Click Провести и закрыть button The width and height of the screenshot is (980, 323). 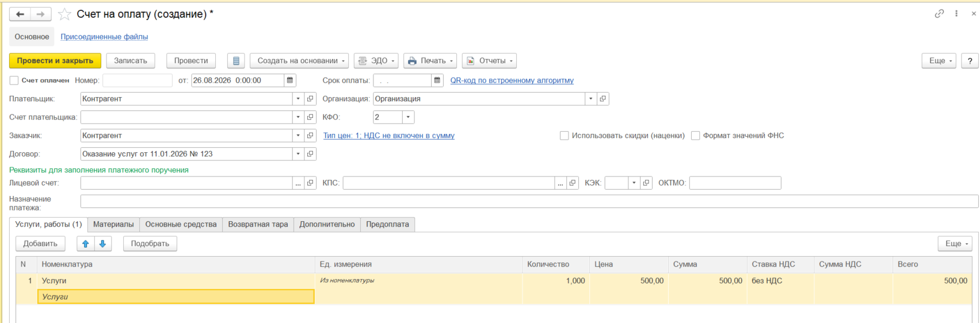click(x=55, y=61)
